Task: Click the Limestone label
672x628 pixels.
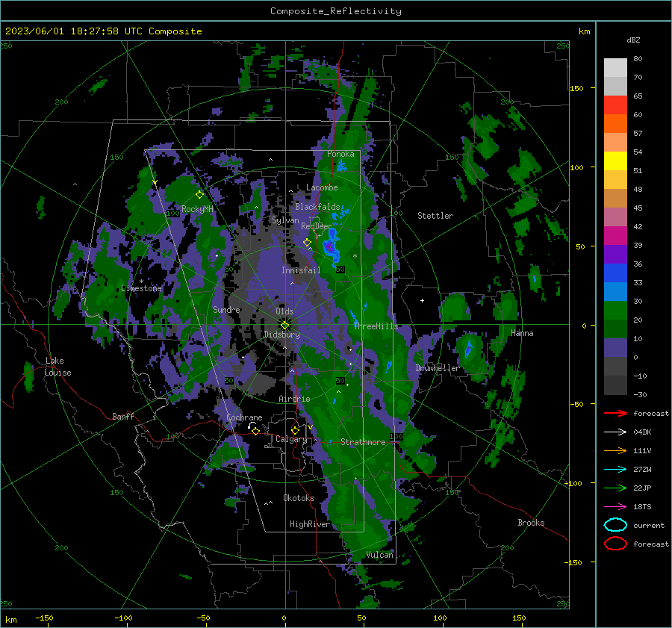Action: [x=141, y=288]
